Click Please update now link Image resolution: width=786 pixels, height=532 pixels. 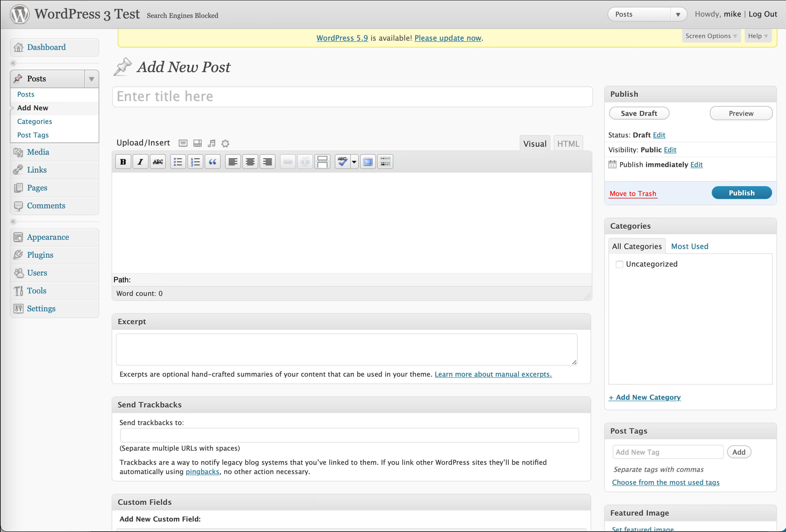(448, 38)
